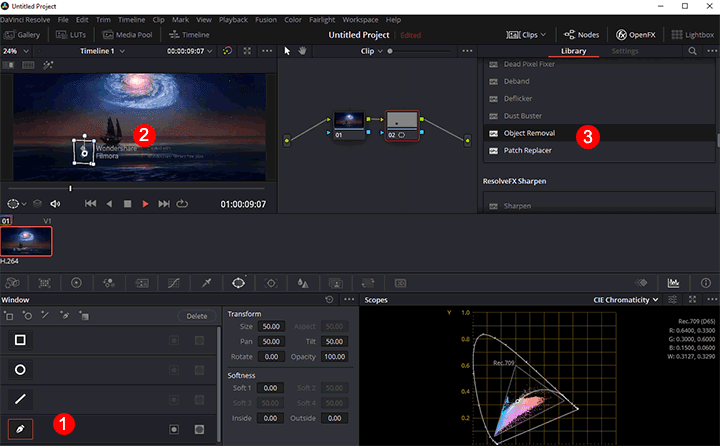
Task: Select the linear line window shape
Action: click(x=19, y=399)
